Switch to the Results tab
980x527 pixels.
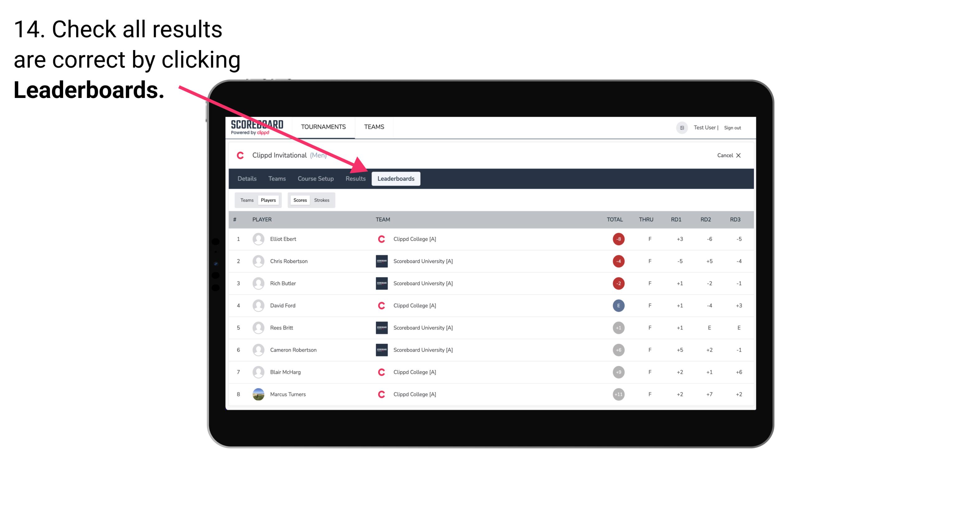pyautogui.click(x=354, y=179)
